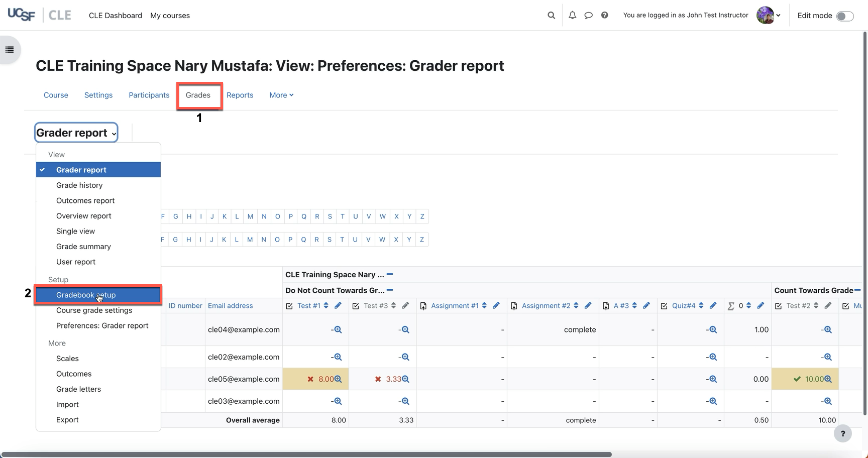
Task: Sort by ID number column header
Action: tap(185, 305)
